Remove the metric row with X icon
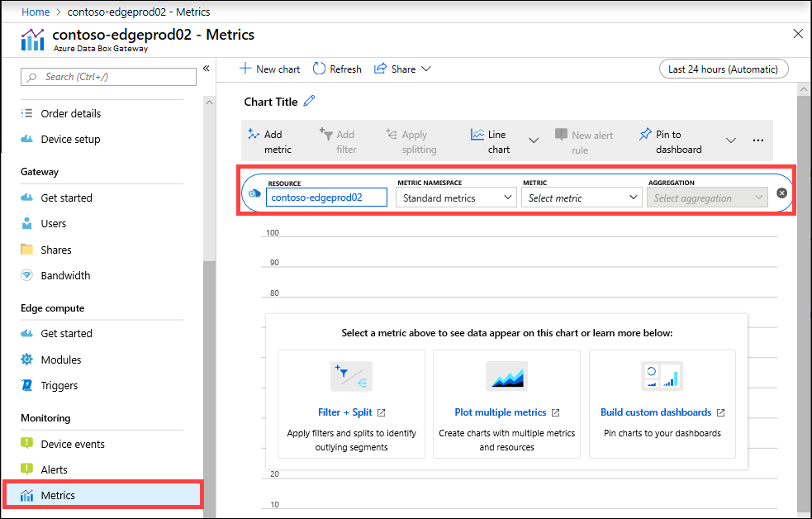The height and width of the screenshot is (519, 812). 781,193
